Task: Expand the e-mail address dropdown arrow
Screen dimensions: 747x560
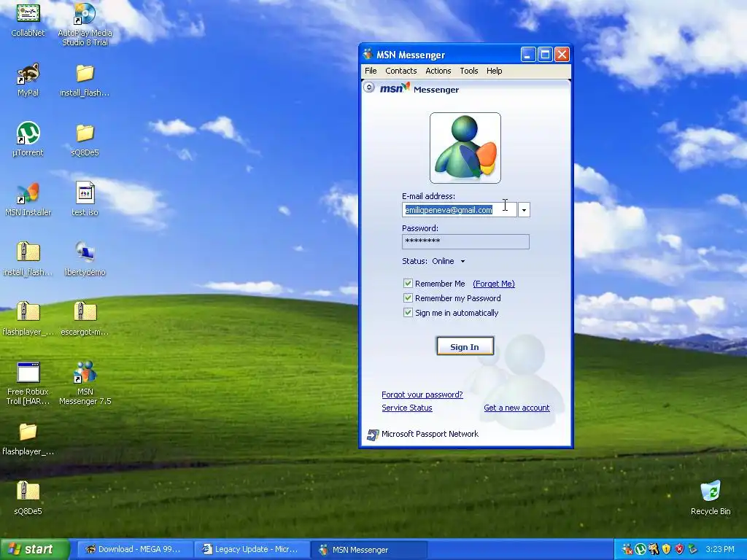Action: point(524,210)
